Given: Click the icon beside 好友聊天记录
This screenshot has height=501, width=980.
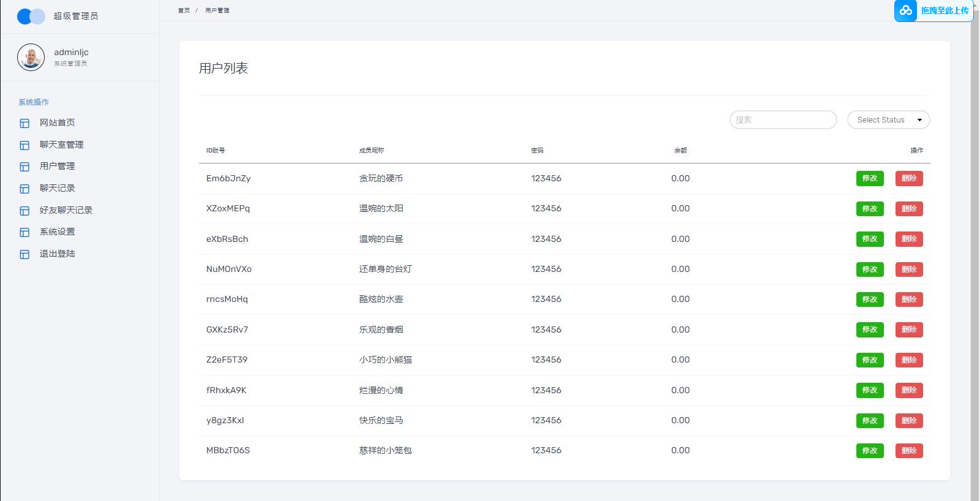Looking at the screenshot, I should tap(24, 211).
